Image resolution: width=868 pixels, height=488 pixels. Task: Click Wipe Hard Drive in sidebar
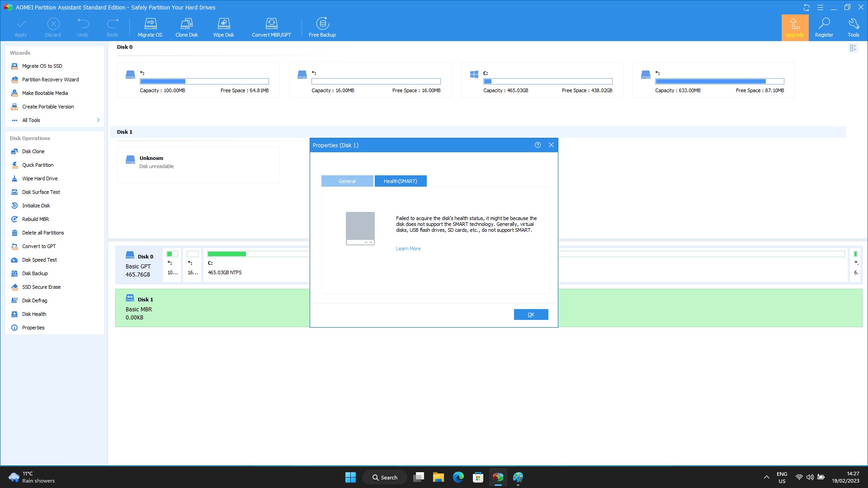tap(40, 178)
